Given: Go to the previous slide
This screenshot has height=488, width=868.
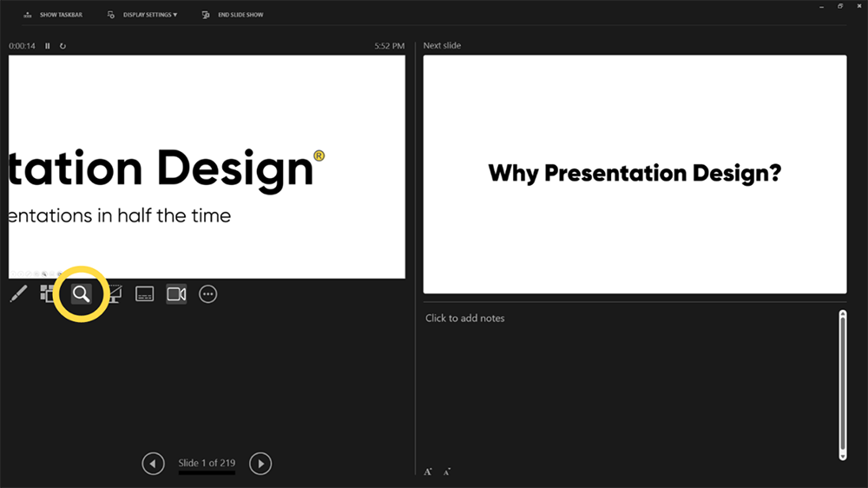Looking at the screenshot, I should point(153,464).
